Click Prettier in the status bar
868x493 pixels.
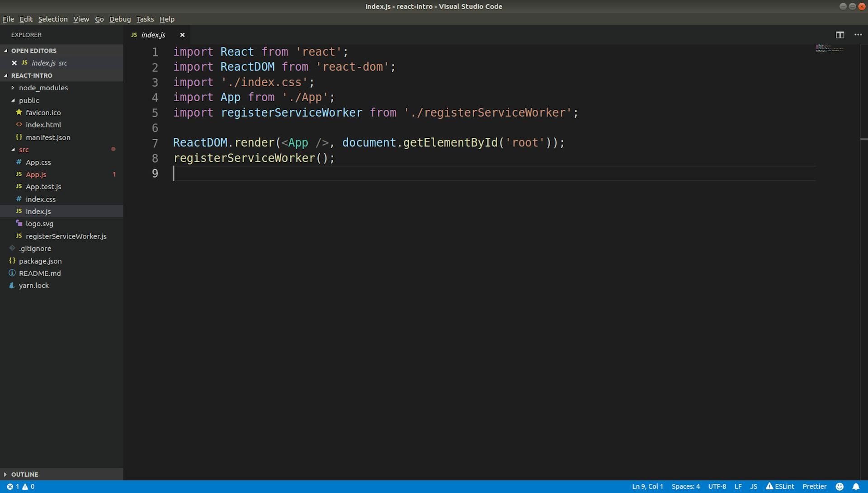point(814,486)
